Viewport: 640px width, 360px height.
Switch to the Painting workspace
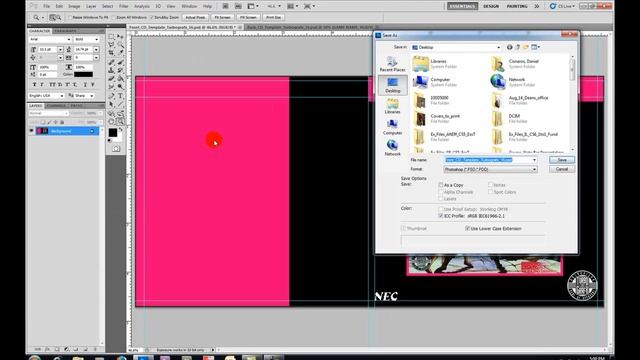click(x=517, y=7)
